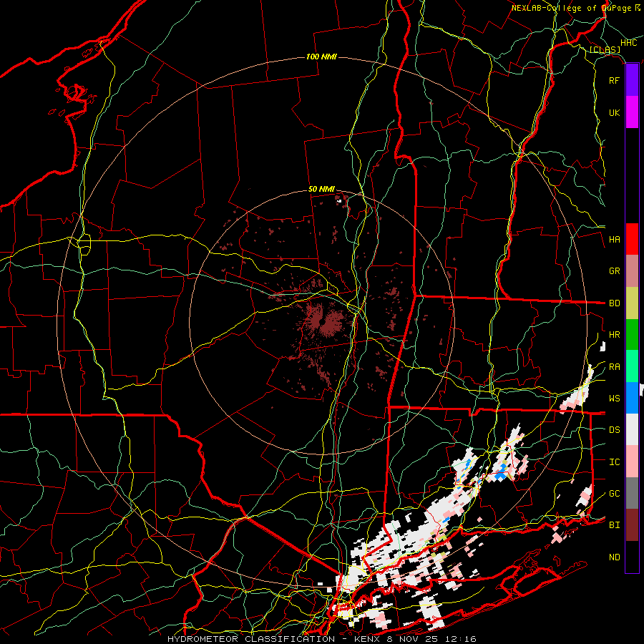
Task: Select the red HA legend swatch
Action: pos(632,239)
